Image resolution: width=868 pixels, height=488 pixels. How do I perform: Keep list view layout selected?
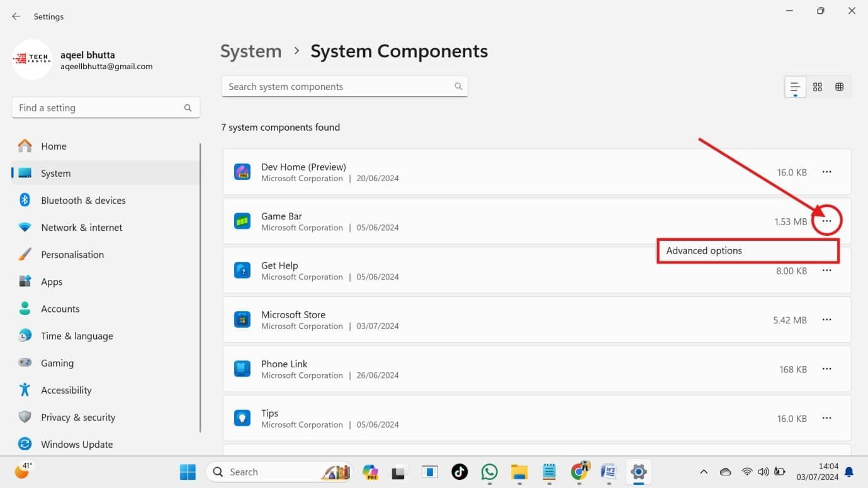pyautogui.click(x=795, y=86)
